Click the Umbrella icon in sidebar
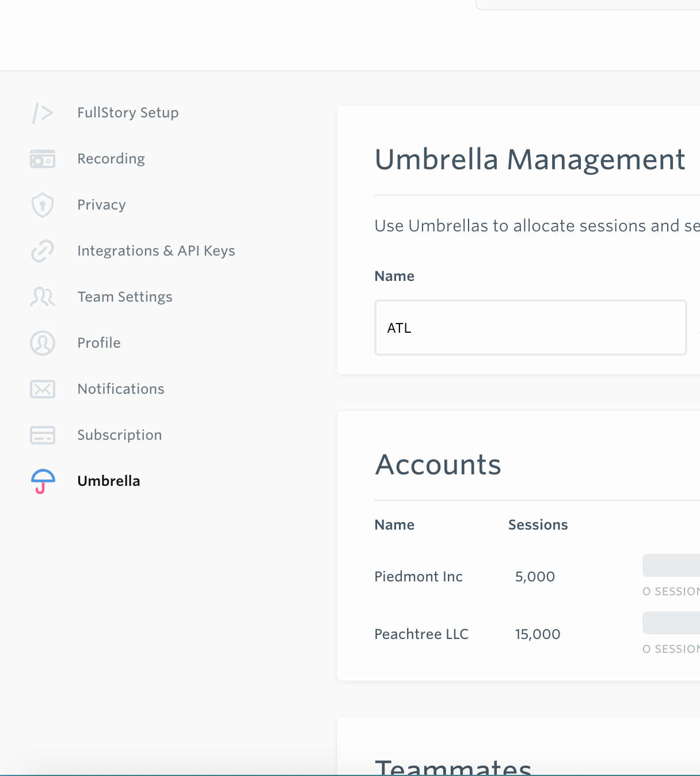This screenshot has height=776, width=700. click(43, 481)
